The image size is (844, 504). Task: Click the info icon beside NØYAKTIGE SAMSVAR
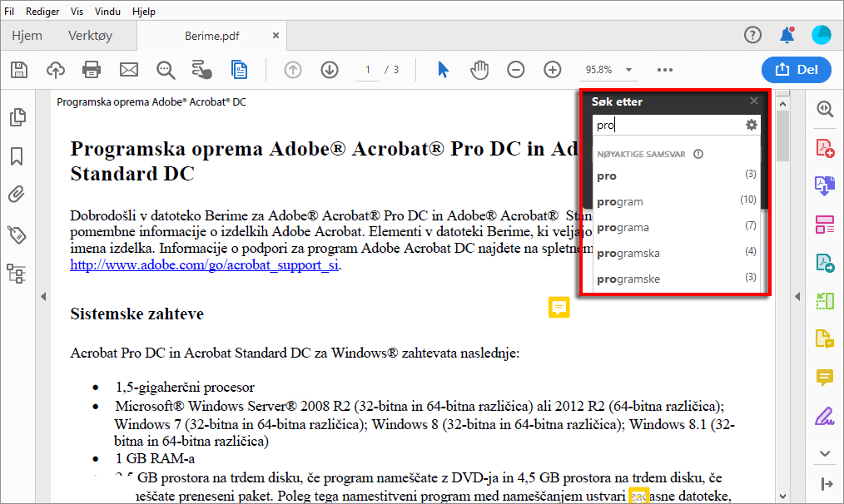[698, 154]
